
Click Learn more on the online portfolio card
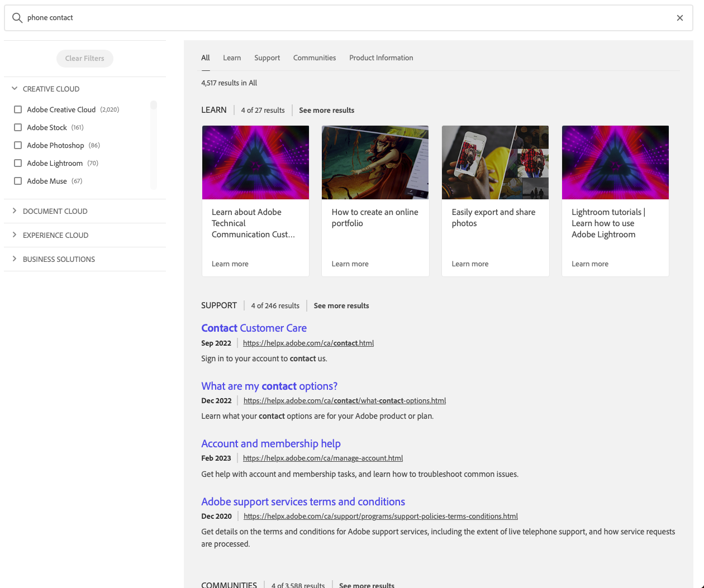pyautogui.click(x=350, y=264)
